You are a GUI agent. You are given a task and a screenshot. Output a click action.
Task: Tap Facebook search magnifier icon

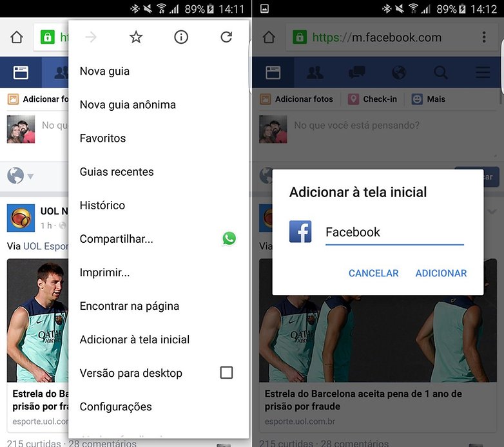point(441,73)
